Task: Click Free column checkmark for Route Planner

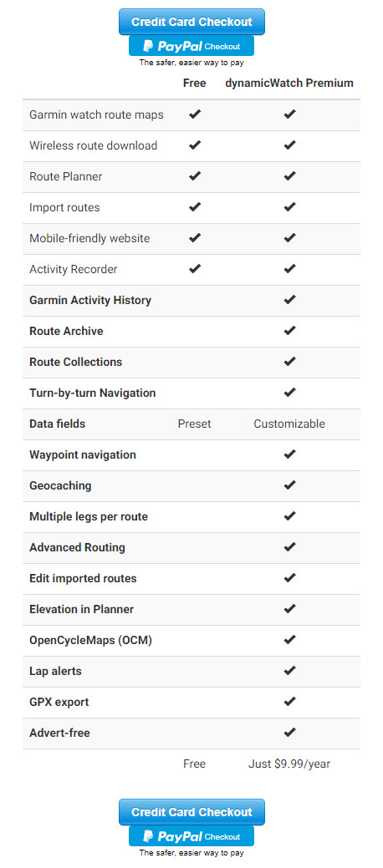Action: pyautogui.click(x=195, y=176)
